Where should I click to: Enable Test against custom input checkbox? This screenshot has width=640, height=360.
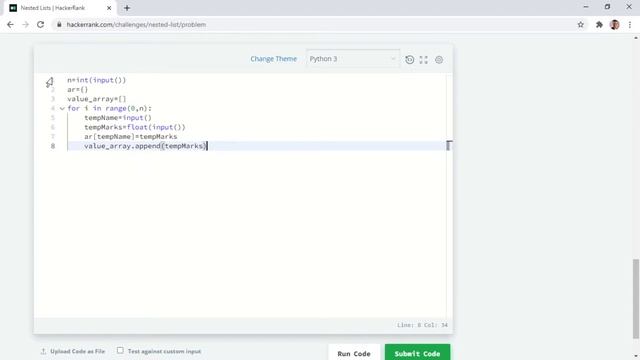[120, 350]
